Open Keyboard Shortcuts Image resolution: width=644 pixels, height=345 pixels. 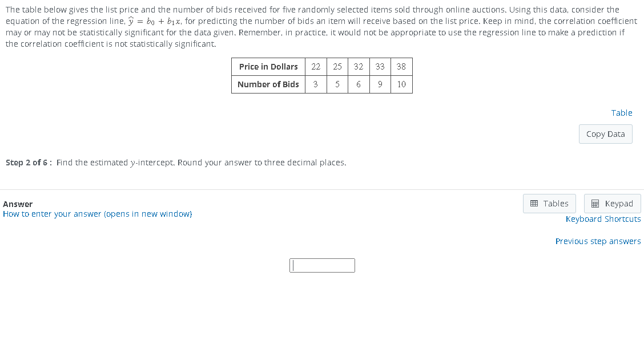click(x=603, y=218)
